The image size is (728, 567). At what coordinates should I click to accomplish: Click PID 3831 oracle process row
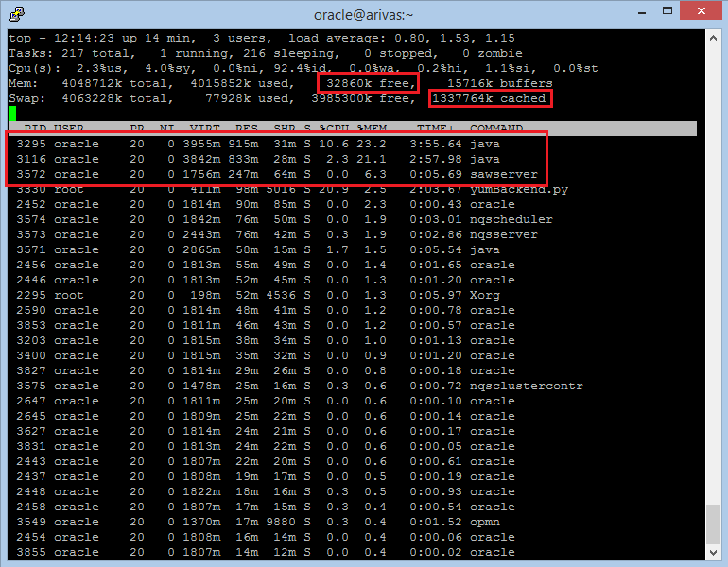pyautogui.click(x=266, y=446)
